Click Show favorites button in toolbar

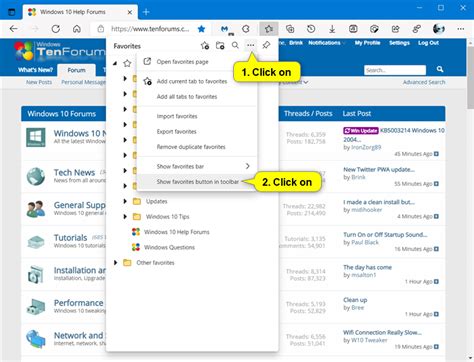click(x=197, y=182)
